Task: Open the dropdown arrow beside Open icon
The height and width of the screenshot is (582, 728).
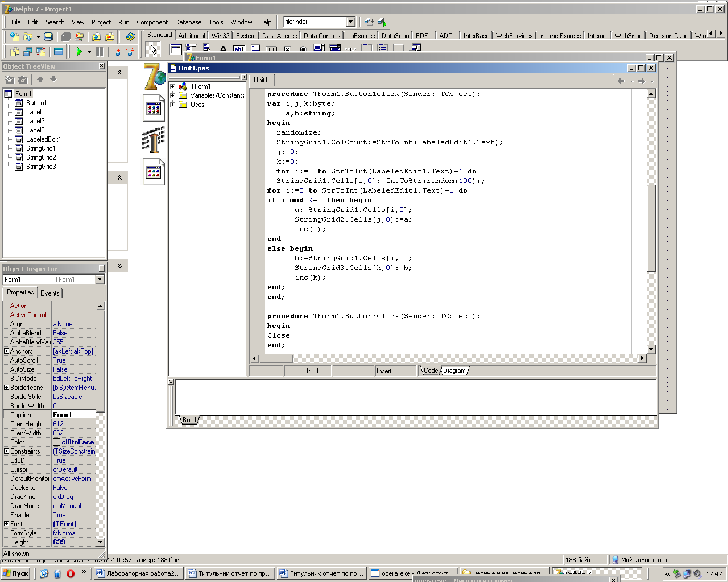Action: [38, 37]
